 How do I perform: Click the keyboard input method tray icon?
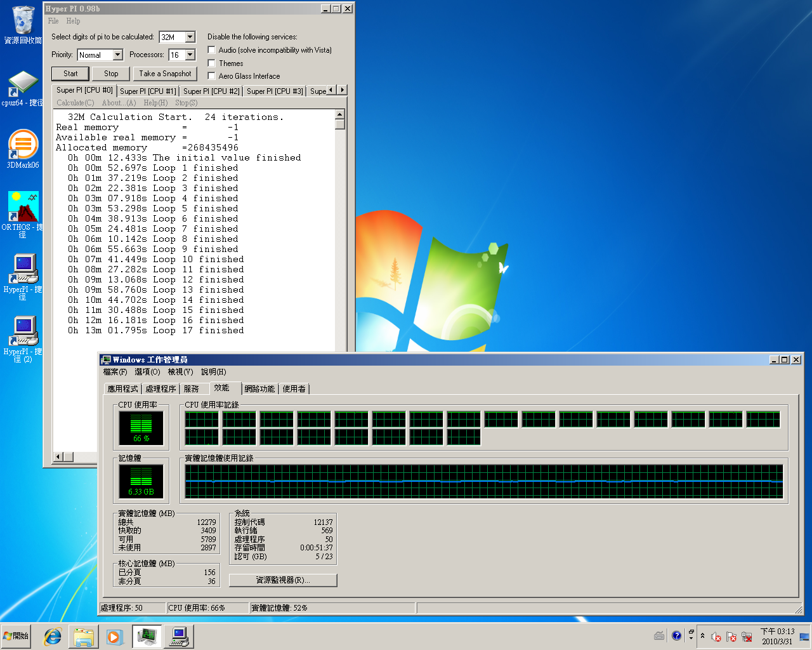(x=659, y=636)
